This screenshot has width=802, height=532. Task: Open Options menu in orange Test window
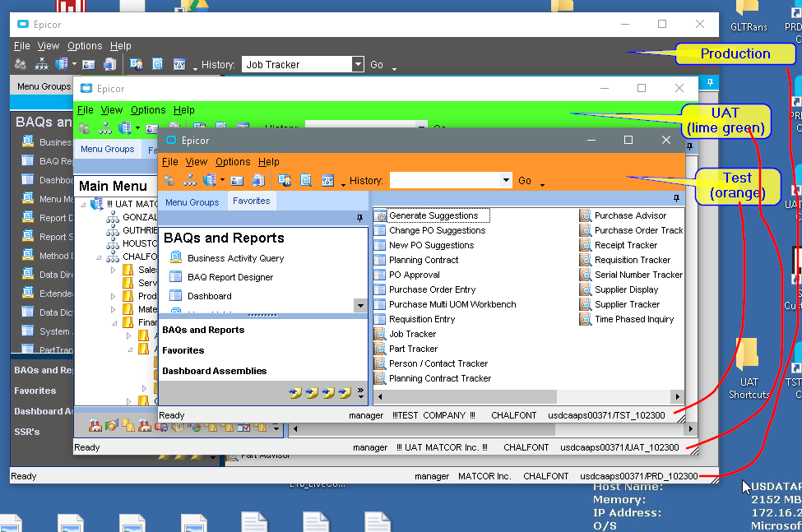click(x=233, y=162)
